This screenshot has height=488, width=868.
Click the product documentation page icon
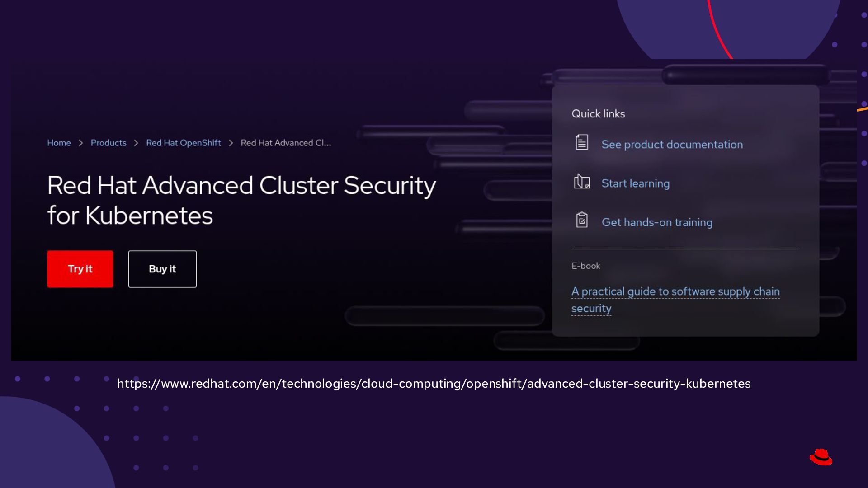point(582,142)
